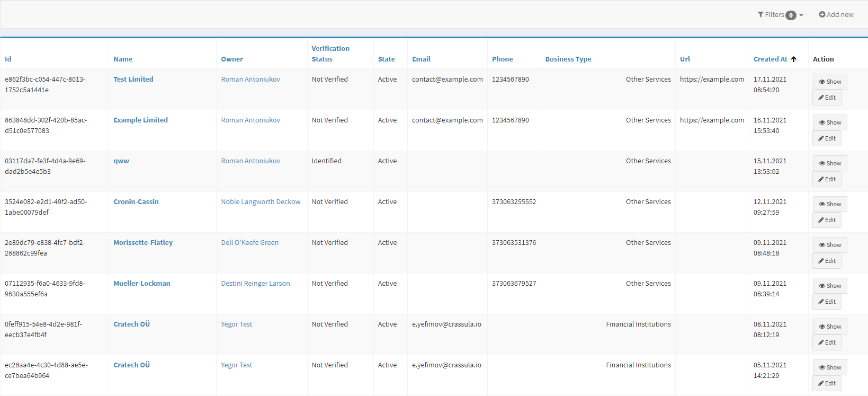The image size is (868, 396).
Task: Open the Test Limited business link
Action: [x=133, y=80]
